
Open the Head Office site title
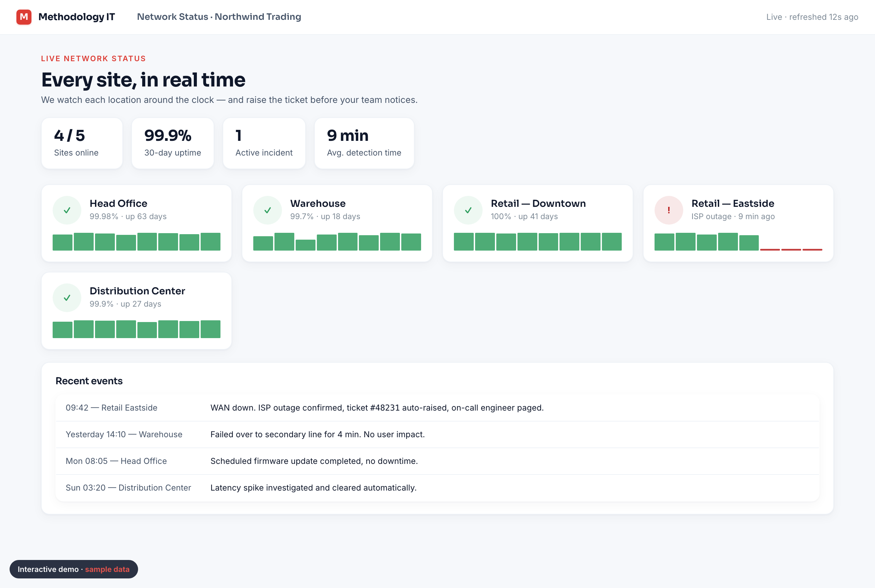(119, 203)
